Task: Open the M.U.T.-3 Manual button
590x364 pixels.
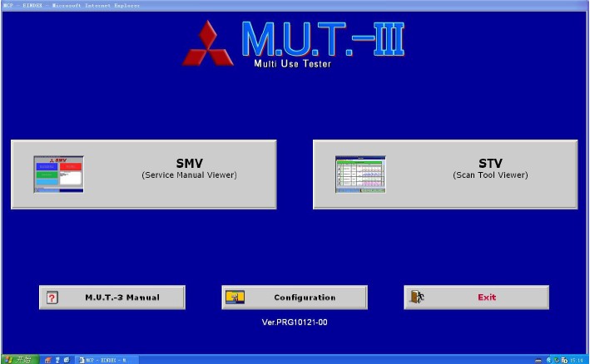Action: [112, 298]
